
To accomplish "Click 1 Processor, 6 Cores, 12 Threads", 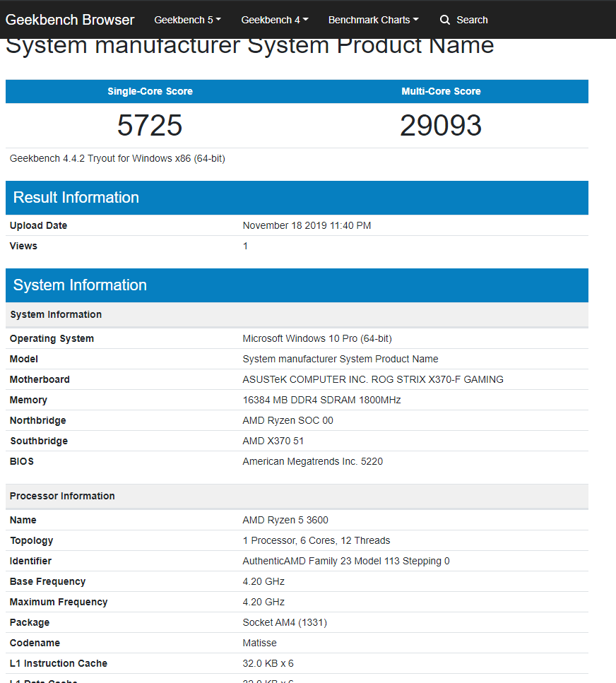I will tap(316, 540).
